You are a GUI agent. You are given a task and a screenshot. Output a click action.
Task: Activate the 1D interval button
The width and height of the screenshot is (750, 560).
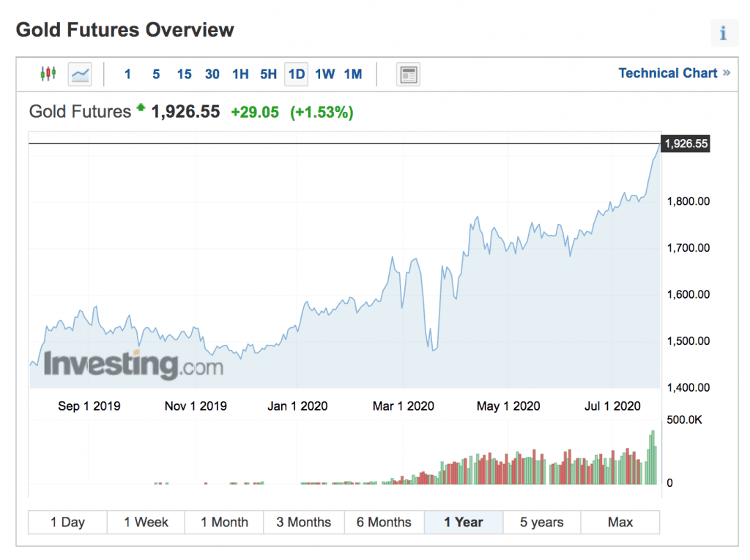296,74
